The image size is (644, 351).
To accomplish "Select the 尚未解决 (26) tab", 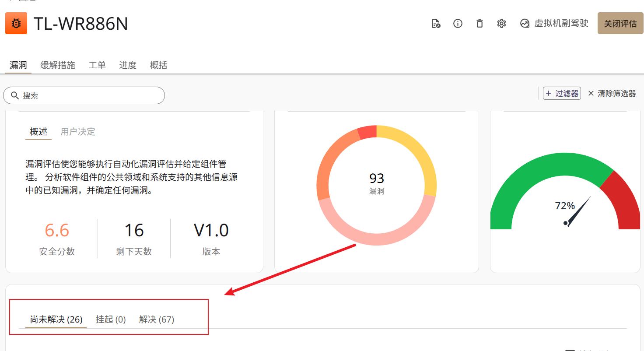I will (56, 319).
